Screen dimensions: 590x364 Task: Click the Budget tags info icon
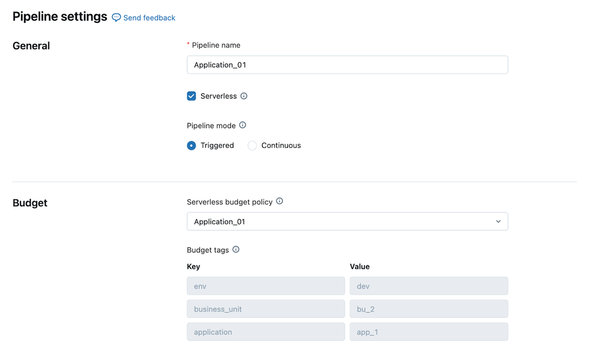(236, 250)
